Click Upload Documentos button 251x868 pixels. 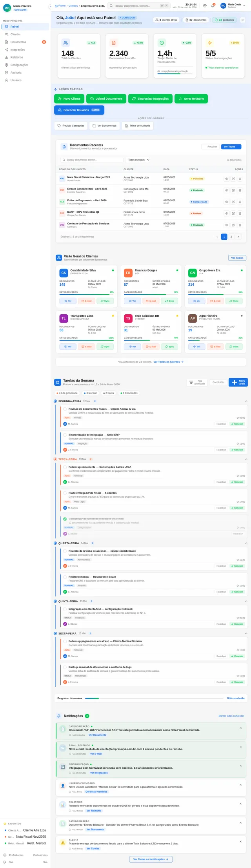coord(106,98)
